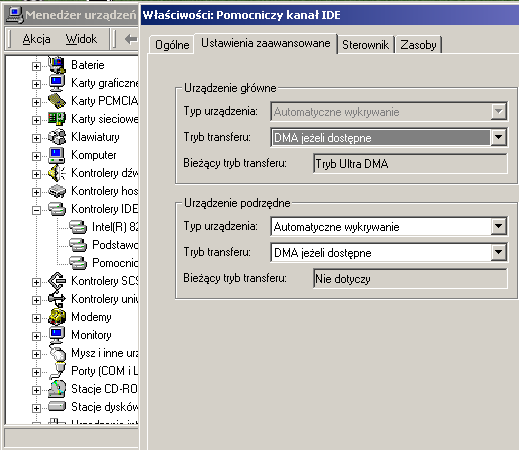Click the Klawiatury keyboard icon
This screenshot has width=519, height=450.
(x=57, y=137)
